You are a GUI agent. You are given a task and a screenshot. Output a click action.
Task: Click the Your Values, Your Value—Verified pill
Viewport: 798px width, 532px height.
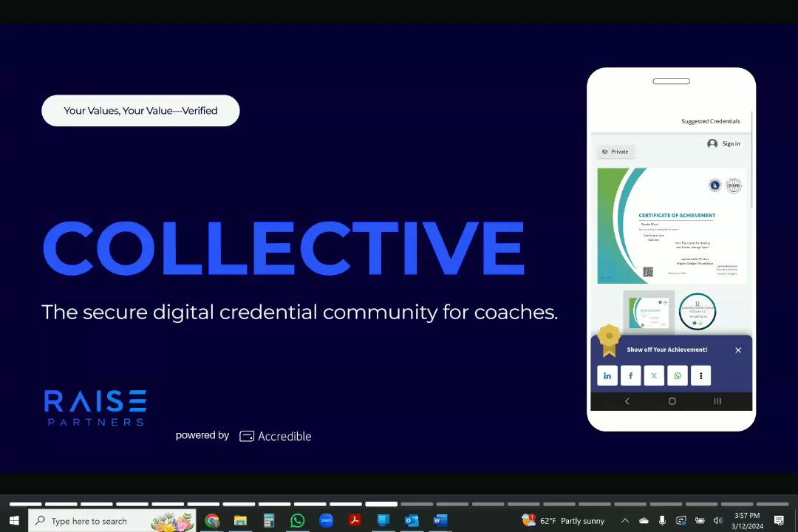(x=140, y=111)
